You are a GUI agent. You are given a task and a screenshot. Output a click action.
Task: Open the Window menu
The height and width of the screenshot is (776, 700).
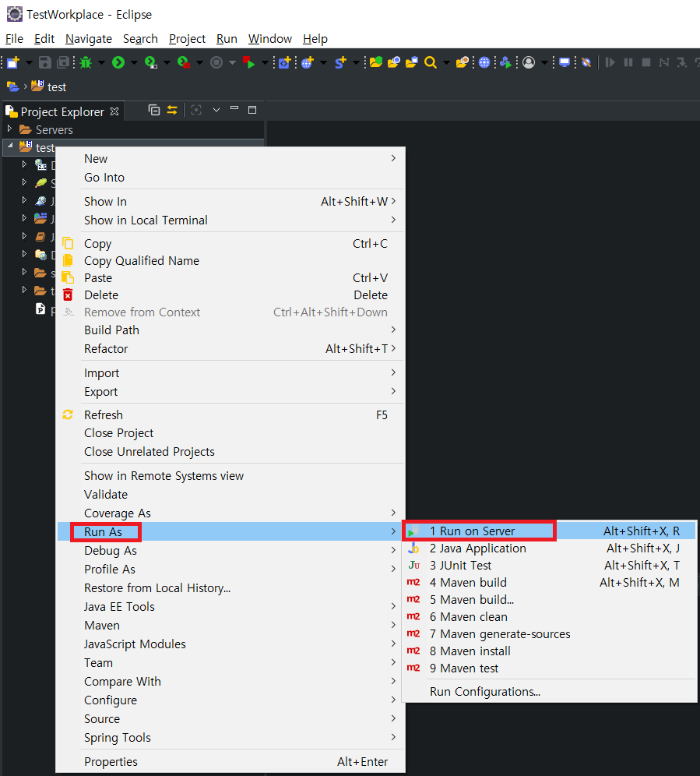click(270, 39)
